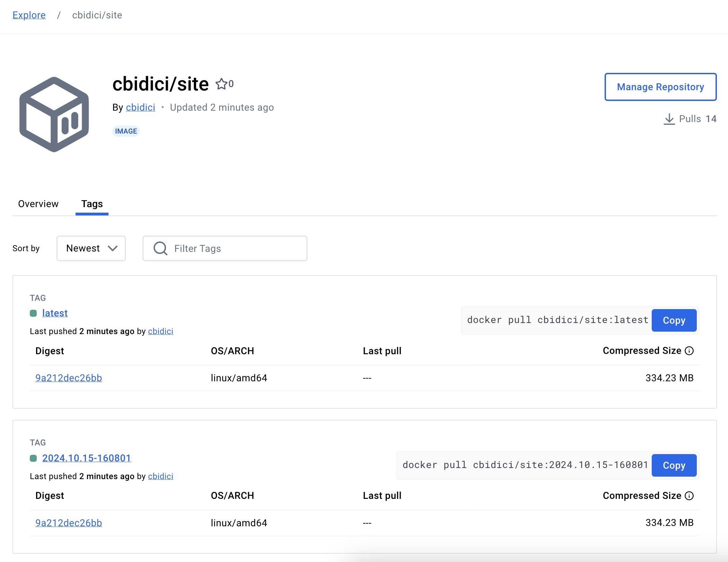Click digest link 9a212dec26bb for 2024.10.15-160801
The height and width of the screenshot is (562, 728).
pos(68,522)
